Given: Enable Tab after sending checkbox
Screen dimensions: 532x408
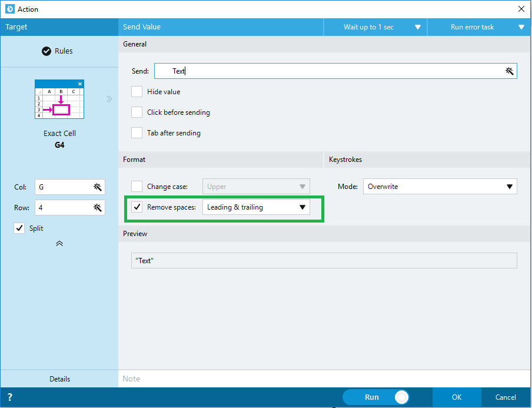Looking at the screenshot, I should tap(137, 132).
